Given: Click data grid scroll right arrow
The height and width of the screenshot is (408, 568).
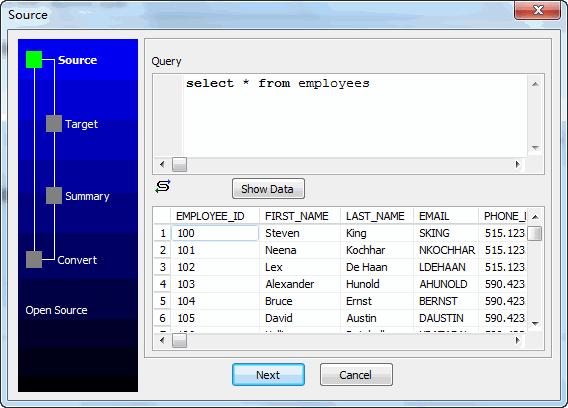Looking at the screenshot, I should [518, 340].
